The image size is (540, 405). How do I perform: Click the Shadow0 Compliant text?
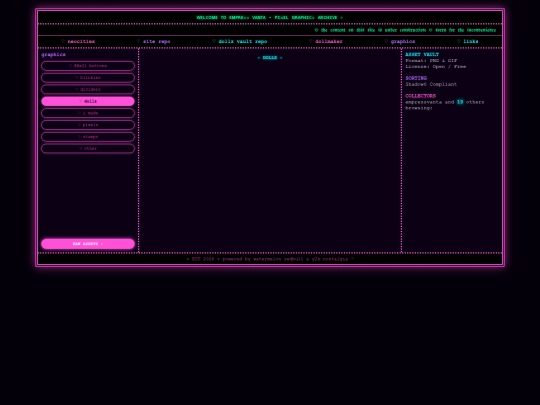(x=431, y=84)
